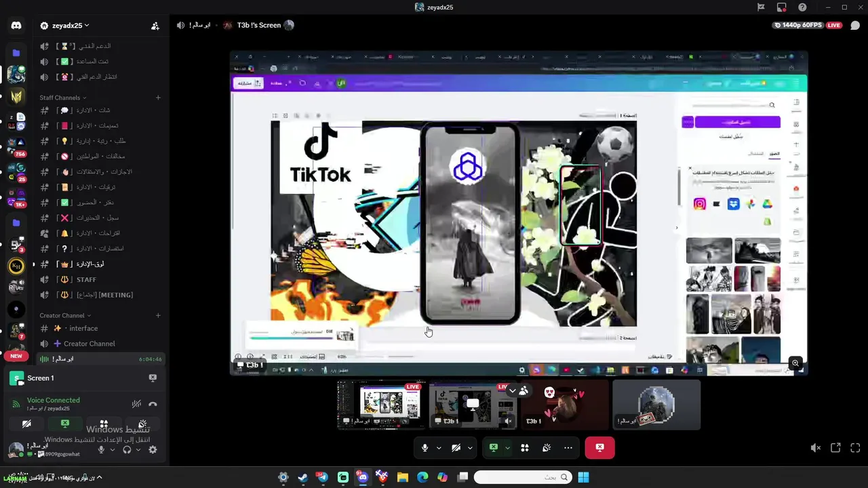Open Discord user settings gear
Viewport: 868px width, 488px height.
[x=153, y=449]
